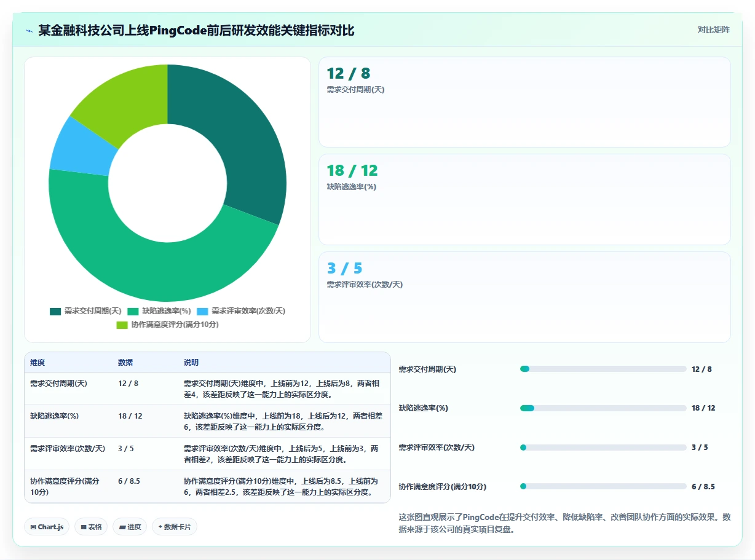Click the dashboard title 某金融科技公司上线PingCode前后研发效能关键指标对比
755x560 pixels.
[196, 30]
